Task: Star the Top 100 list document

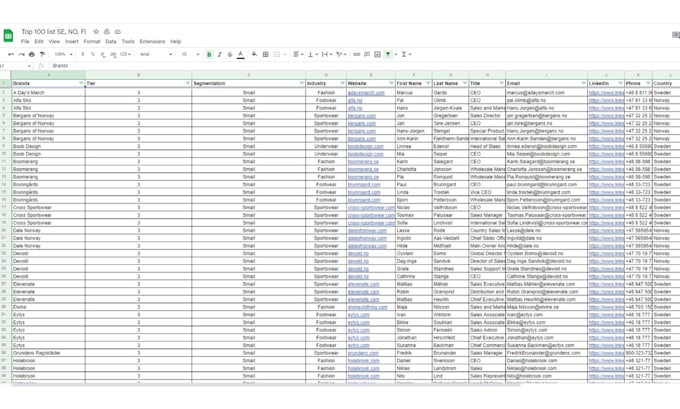Action: click(x=96, y=32)
